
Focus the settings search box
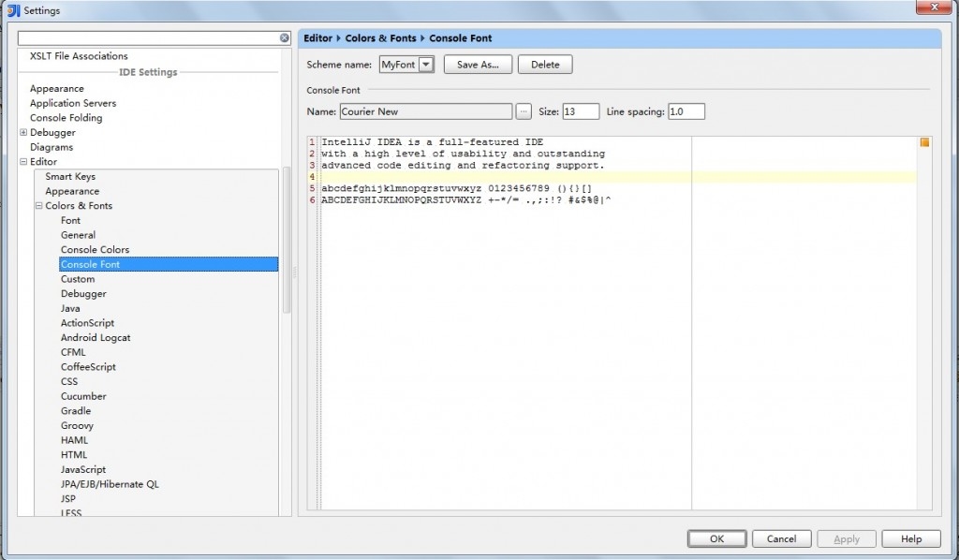click(149, 37)
